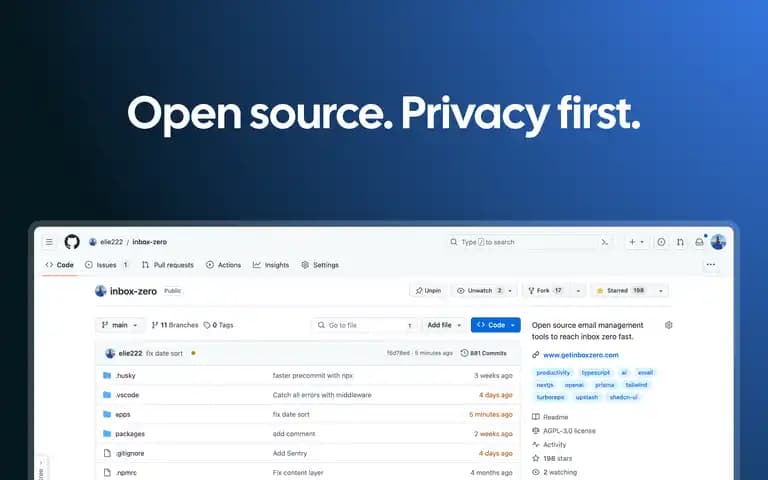Screen dimensions: 768x480
Task: View the 881 Commits history
Action: 483,353
